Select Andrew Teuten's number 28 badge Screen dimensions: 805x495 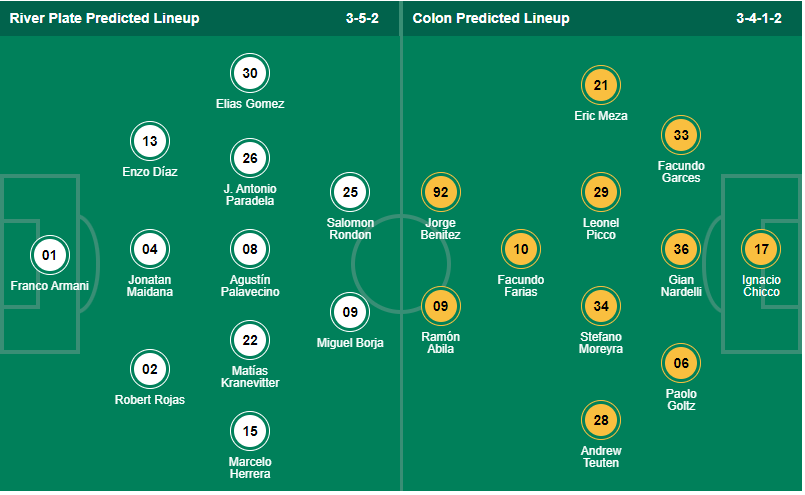coord(601,420)
